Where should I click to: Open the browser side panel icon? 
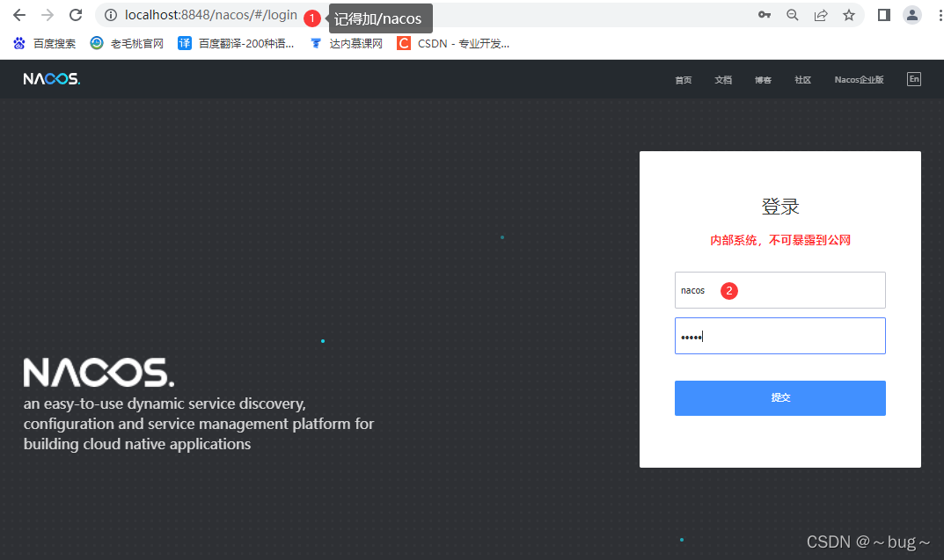click(883, 14)
